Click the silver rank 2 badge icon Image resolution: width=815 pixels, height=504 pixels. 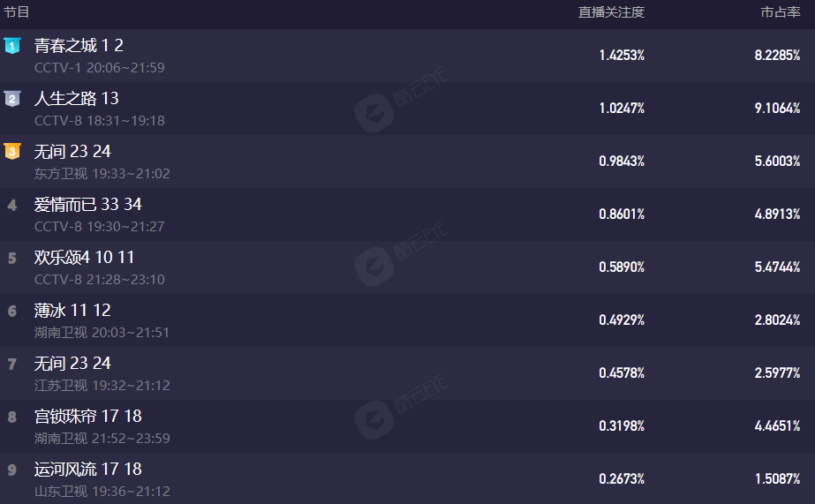[x=12, y=99]
